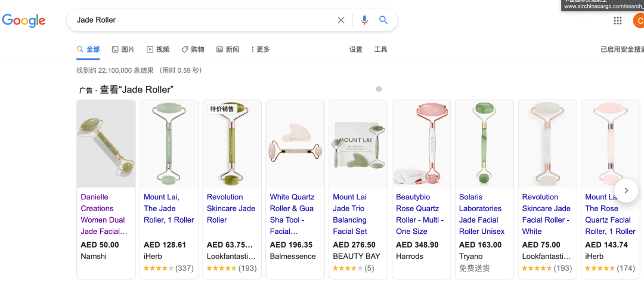The image size is (644, 290).
Task: Open the Google apps grid
Action: [618, 20]
